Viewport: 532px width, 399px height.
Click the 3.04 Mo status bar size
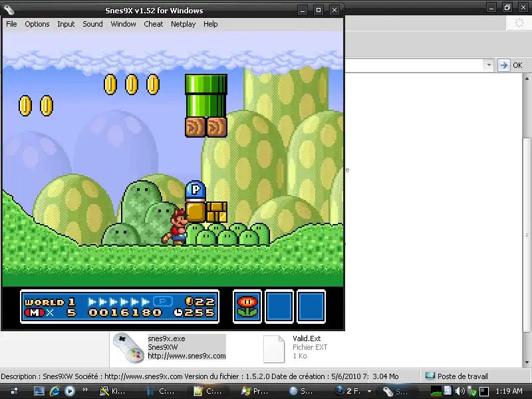click(x=386, y=376)
